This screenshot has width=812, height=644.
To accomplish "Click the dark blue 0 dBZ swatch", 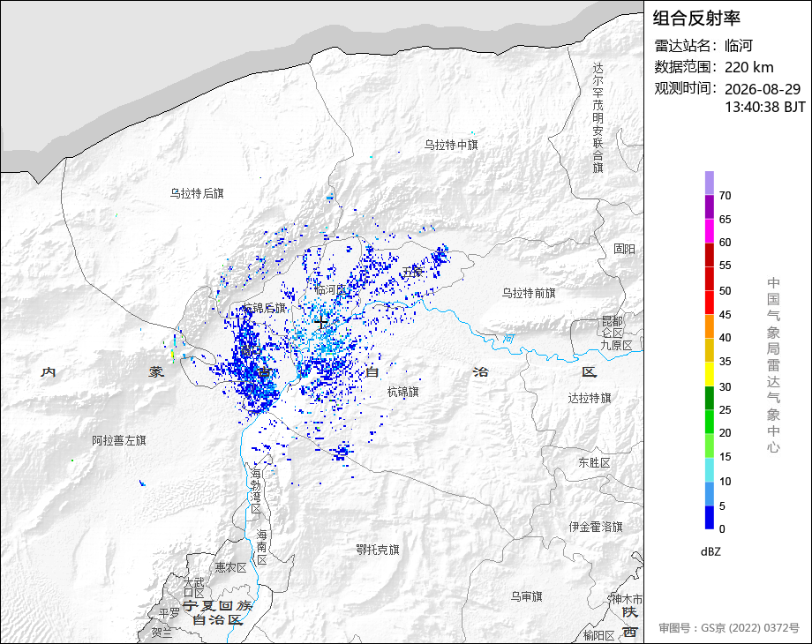I will coord(710,517).
